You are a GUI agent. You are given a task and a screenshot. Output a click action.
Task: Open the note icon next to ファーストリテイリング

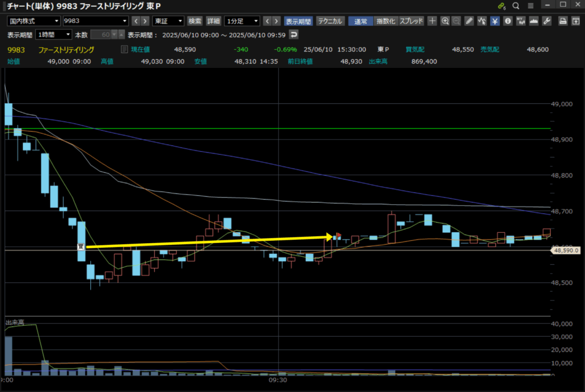[124, 49]
